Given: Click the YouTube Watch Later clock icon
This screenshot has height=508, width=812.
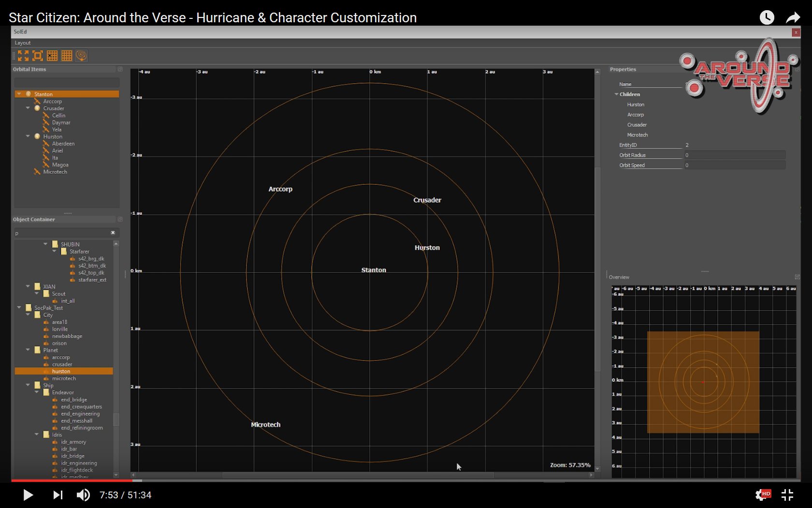Looking at the screenshot, I should click(767, 17).
